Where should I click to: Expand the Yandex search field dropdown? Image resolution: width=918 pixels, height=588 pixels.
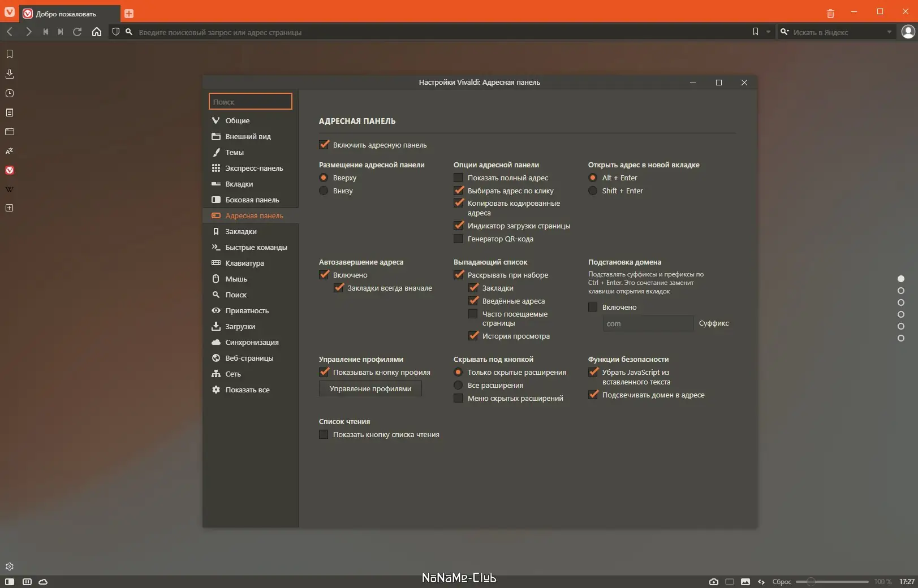click(889, 32)
